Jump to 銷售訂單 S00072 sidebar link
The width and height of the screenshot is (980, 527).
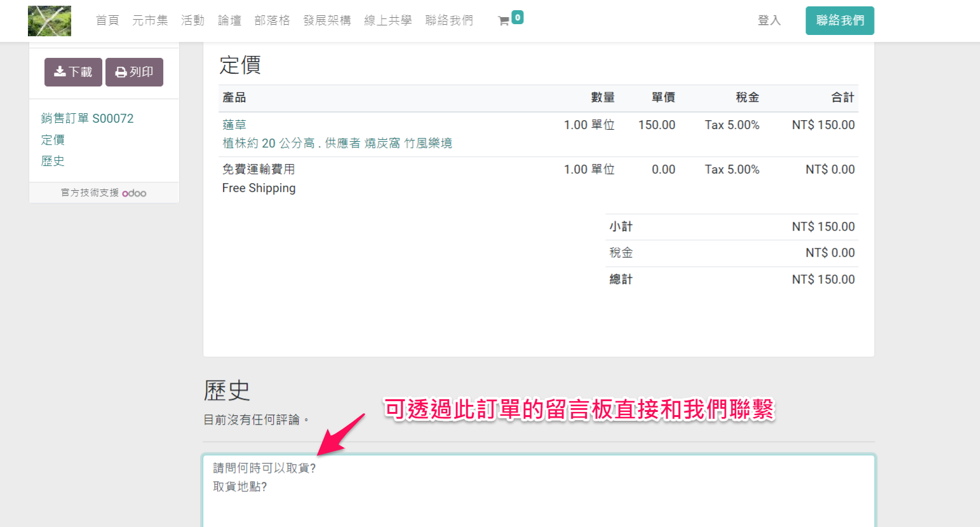point(88,118)
